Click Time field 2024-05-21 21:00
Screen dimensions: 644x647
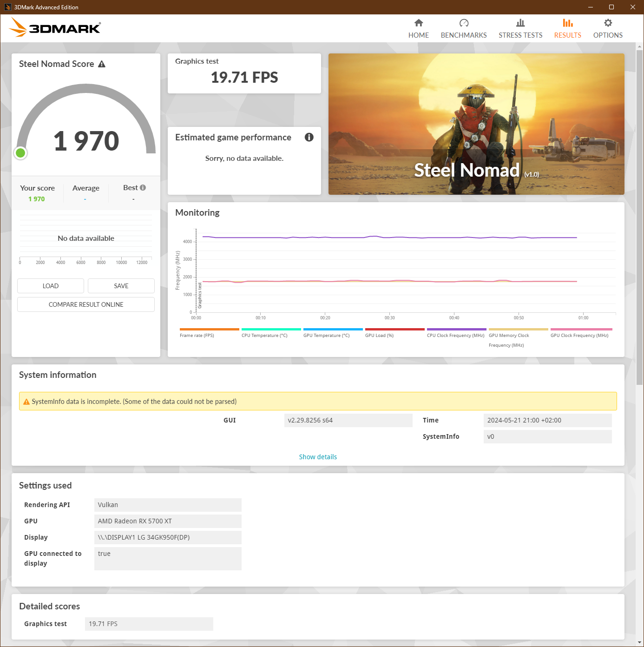point(548,420)
